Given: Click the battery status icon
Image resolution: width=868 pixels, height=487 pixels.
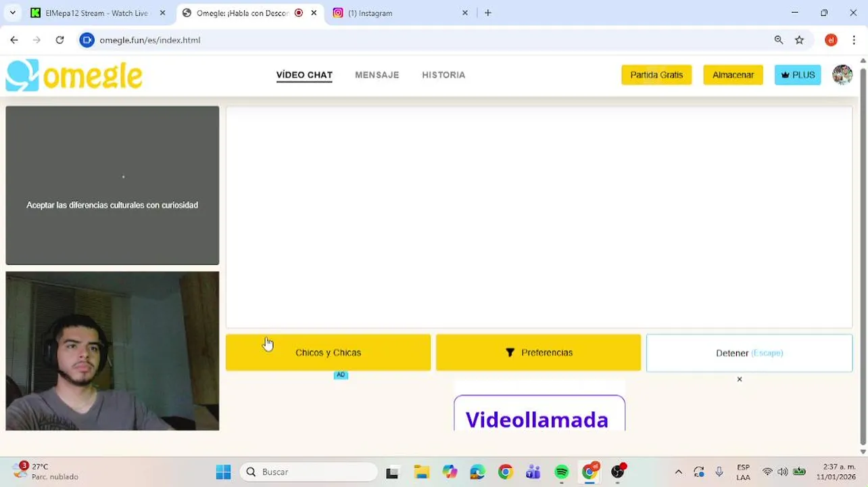Looking at the screenshot, I should click(x=799, y=472).
